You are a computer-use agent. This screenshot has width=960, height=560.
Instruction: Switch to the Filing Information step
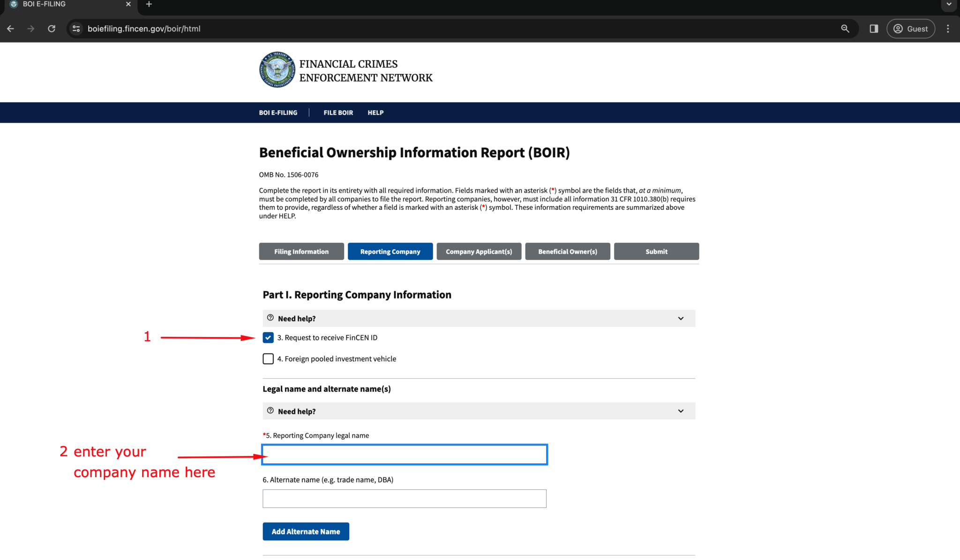301,251
